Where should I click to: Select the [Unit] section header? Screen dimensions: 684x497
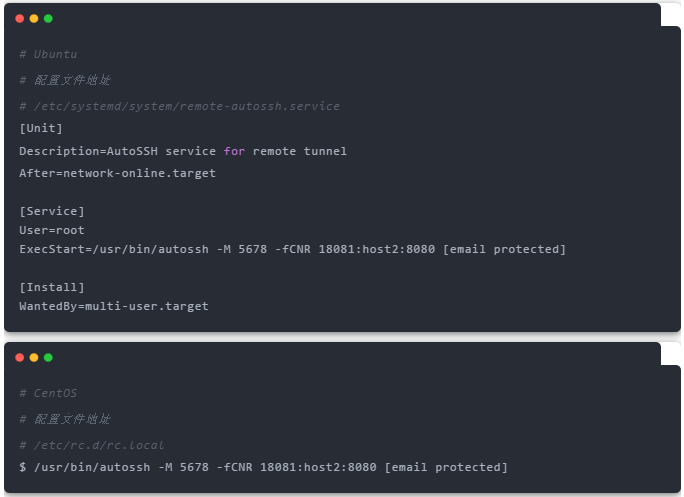tap(41, 128)
